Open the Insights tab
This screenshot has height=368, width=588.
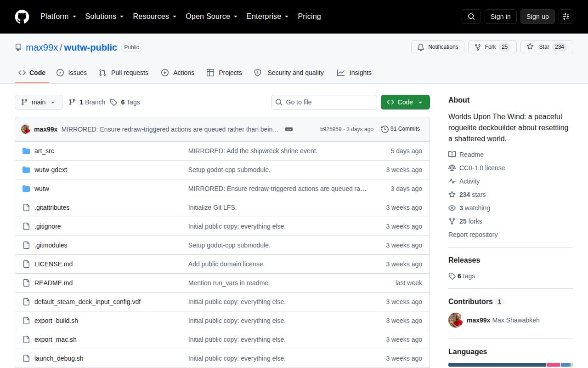[354, 73]
